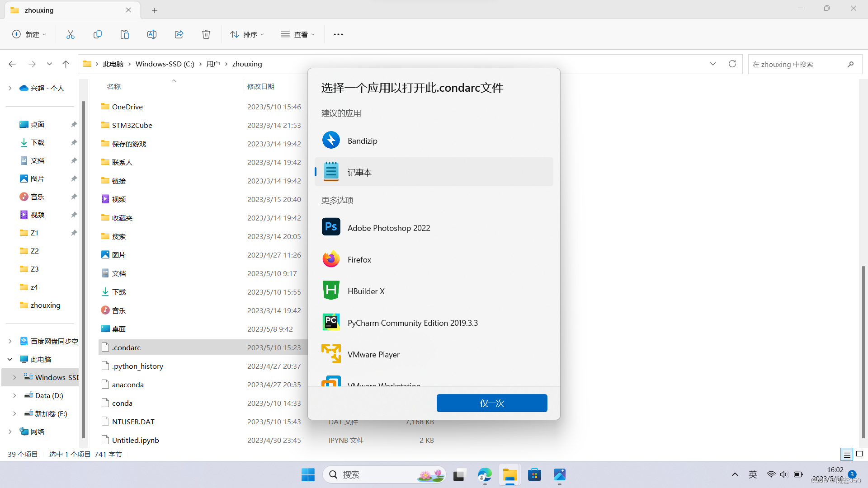The image size is (868, 488).
Task: Expand the Data (D:) drive tree
Action: [x=14, y=395]
